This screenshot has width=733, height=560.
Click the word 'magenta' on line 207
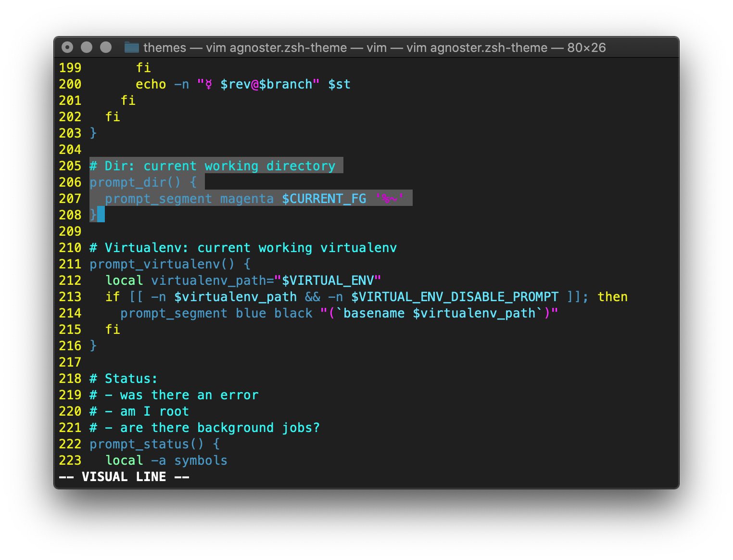[x=247, y=199]
